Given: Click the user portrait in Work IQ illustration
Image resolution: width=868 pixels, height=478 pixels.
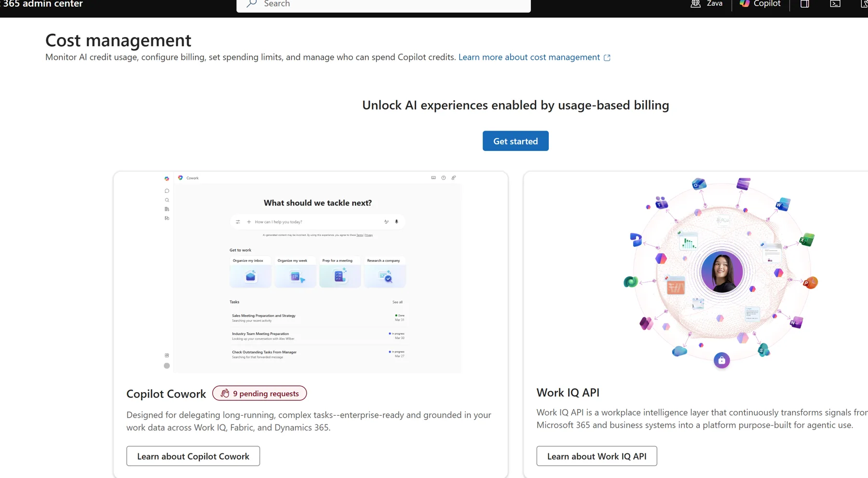Looking at the screenshot, I should point(721,272).
